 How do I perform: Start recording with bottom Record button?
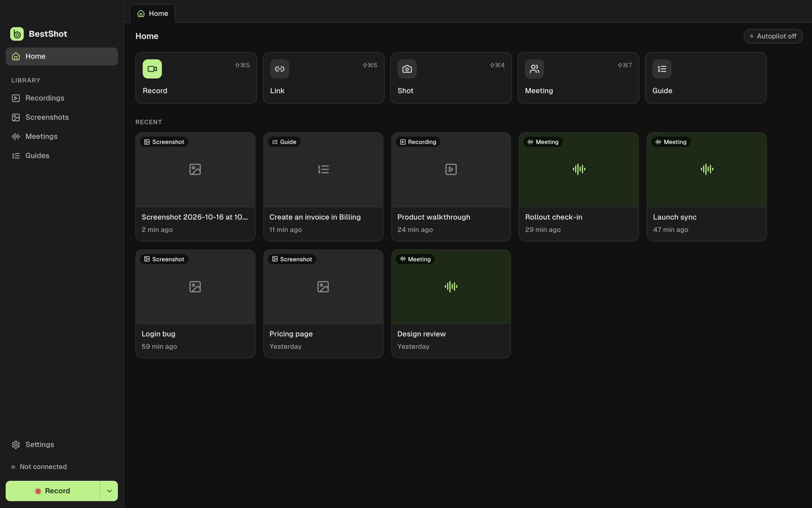point(53,491)
